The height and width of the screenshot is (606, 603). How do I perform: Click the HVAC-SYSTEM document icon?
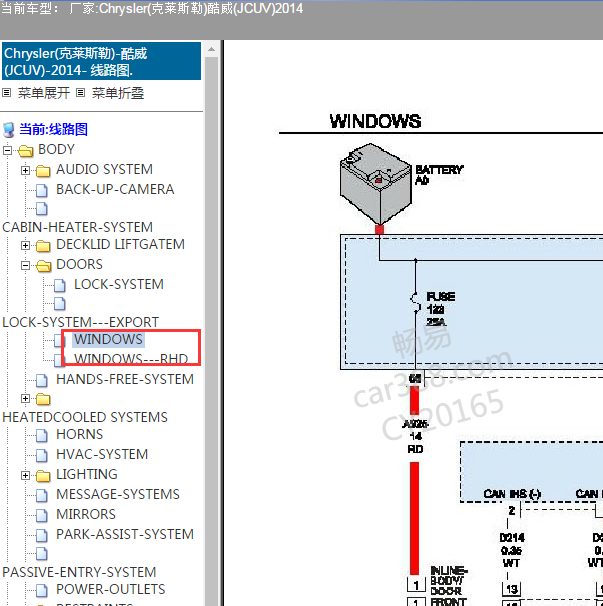coord(42,455)
